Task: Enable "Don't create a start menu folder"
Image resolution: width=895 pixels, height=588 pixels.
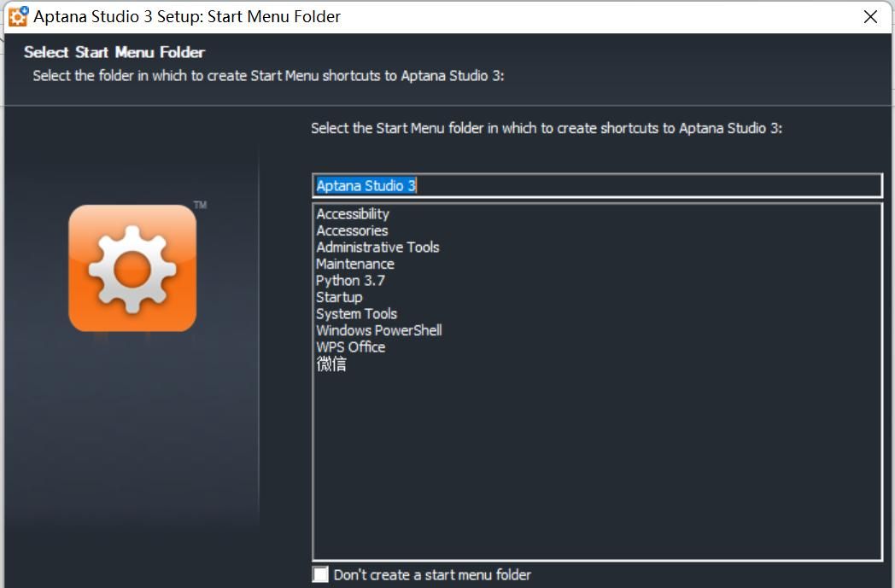Action: [x=321, y=573]
